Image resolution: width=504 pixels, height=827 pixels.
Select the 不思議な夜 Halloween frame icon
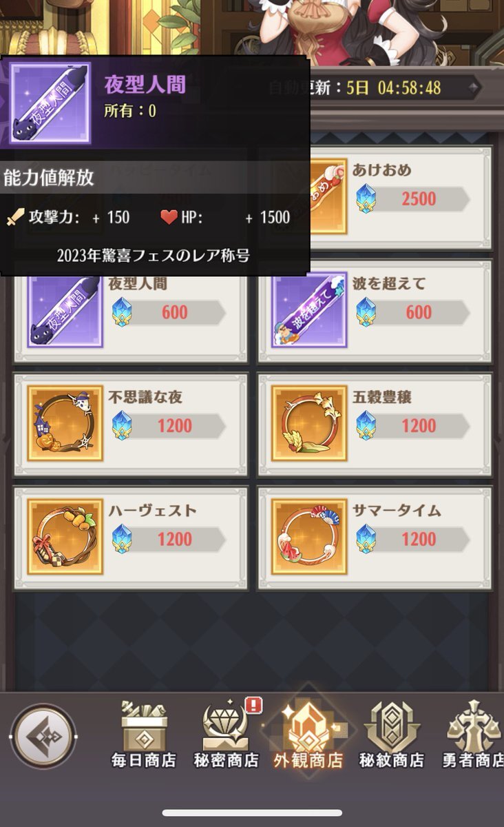(65, 423)
